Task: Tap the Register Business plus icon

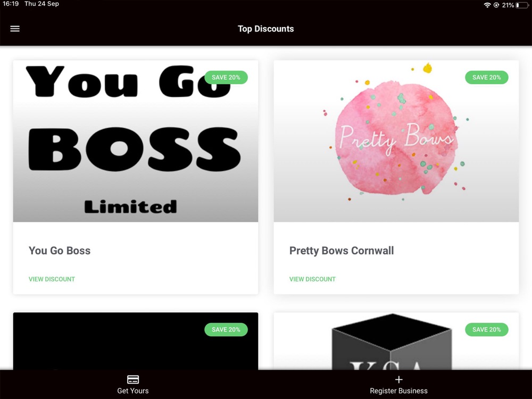Action: (398, 379)
